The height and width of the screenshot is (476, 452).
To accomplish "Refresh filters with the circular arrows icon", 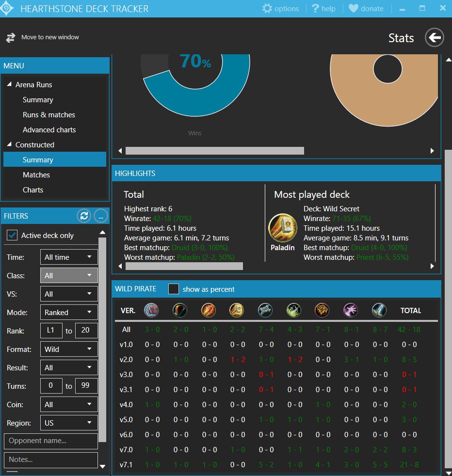I will (84, 216).
